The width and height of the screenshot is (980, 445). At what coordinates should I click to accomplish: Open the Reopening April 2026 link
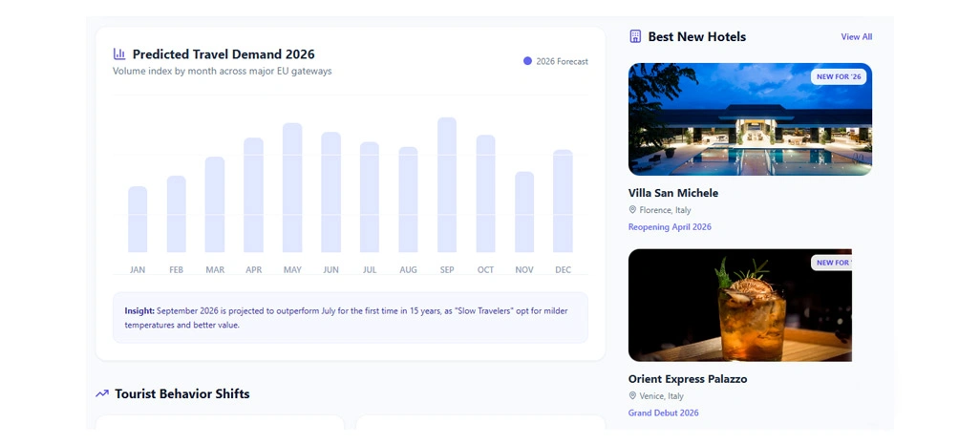pyautogui.click(x=670, y=227)
